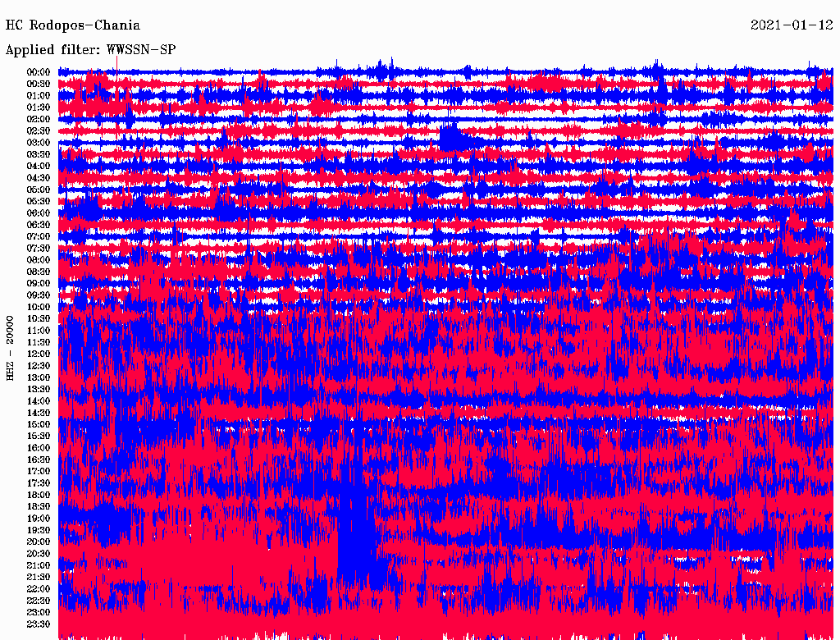Click the Applied filter WWSSN-SP text
This screenshot has width=840, height=640.
[90, 49]
